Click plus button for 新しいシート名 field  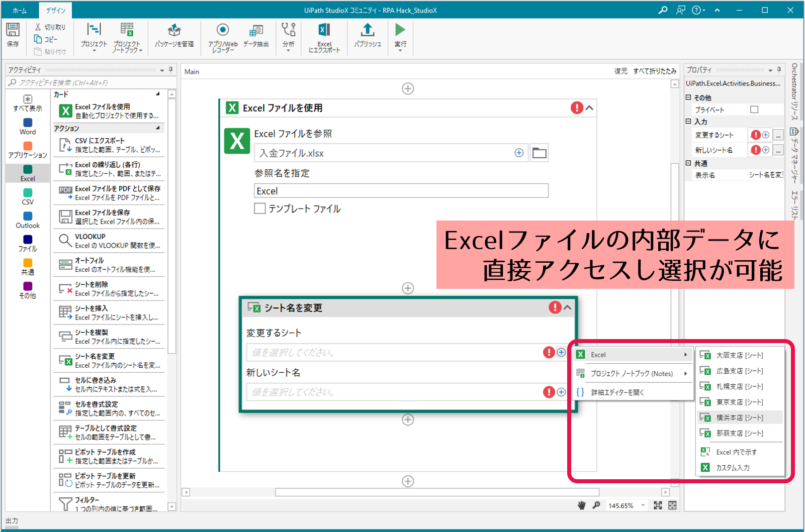pyautogui.click(x=561, y=392)
